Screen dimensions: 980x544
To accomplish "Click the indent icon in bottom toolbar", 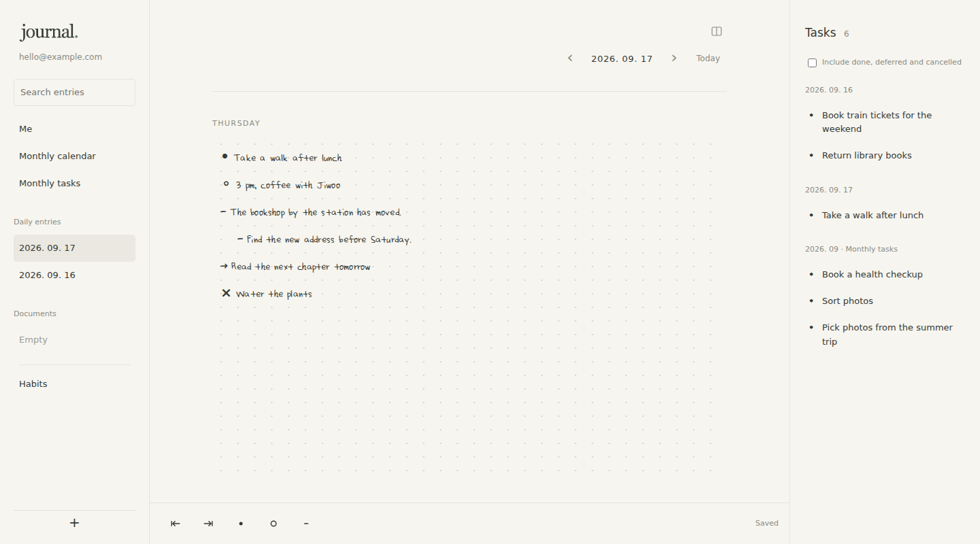I will coord(208,524).
